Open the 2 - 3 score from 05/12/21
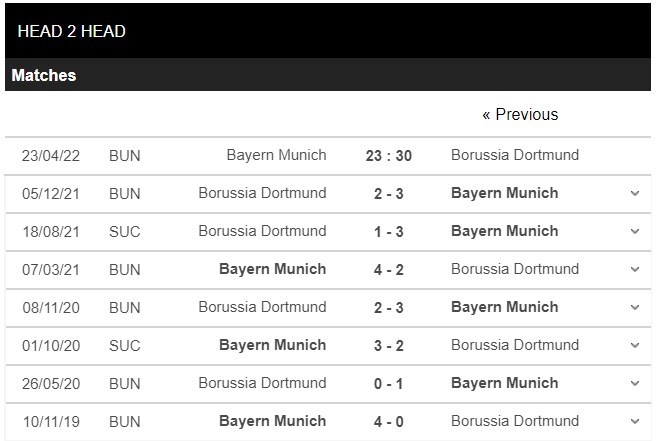This screenshot has height=441, width=659. click(389, 193)
